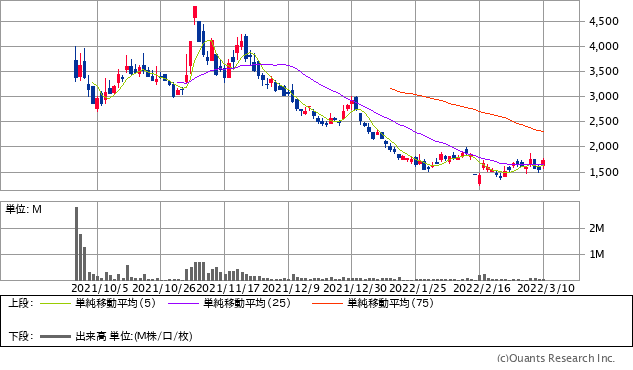
Task: Click the lowest red candlestick at 2022/2/16
Action: pyautogui.click(x=480, y=180)
